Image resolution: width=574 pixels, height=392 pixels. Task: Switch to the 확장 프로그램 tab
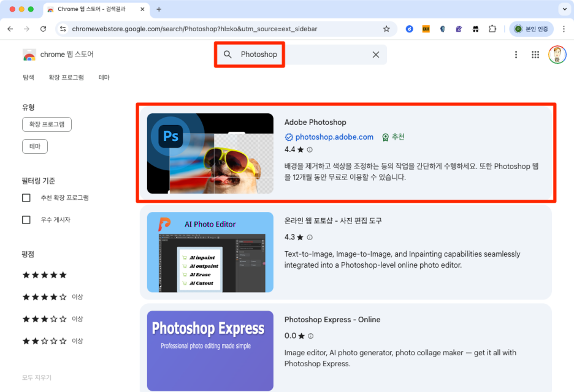[66, 77]
